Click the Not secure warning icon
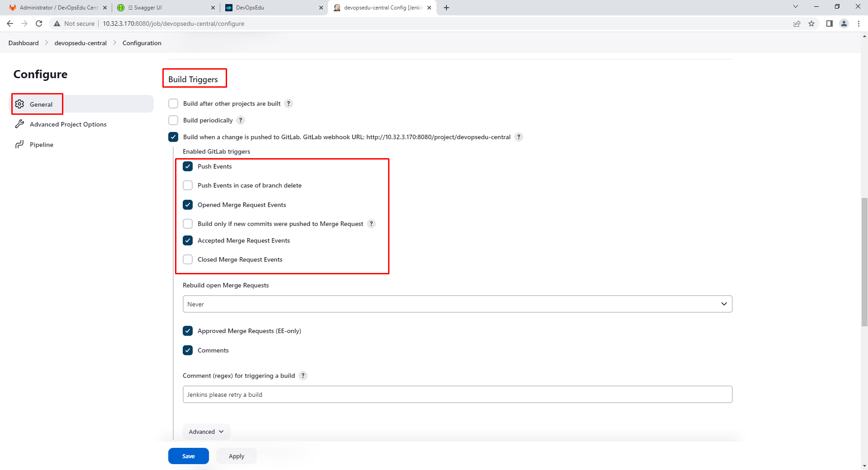 tap(57, 23)
